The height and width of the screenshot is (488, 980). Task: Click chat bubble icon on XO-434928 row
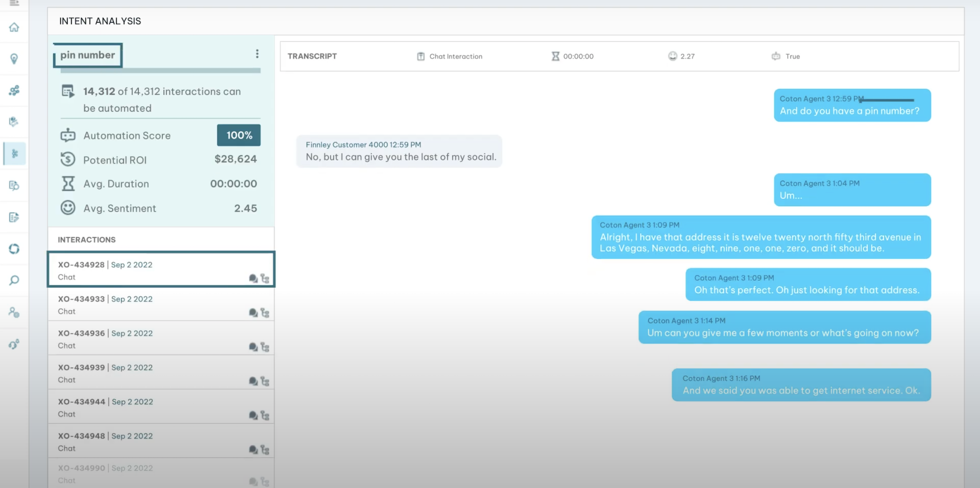point(253,278)
